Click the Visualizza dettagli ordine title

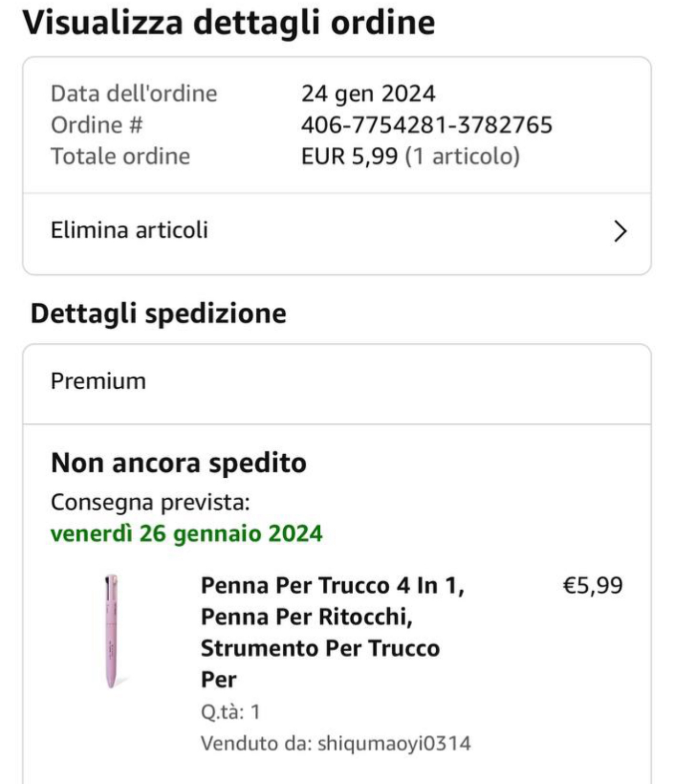click(229, 23)
